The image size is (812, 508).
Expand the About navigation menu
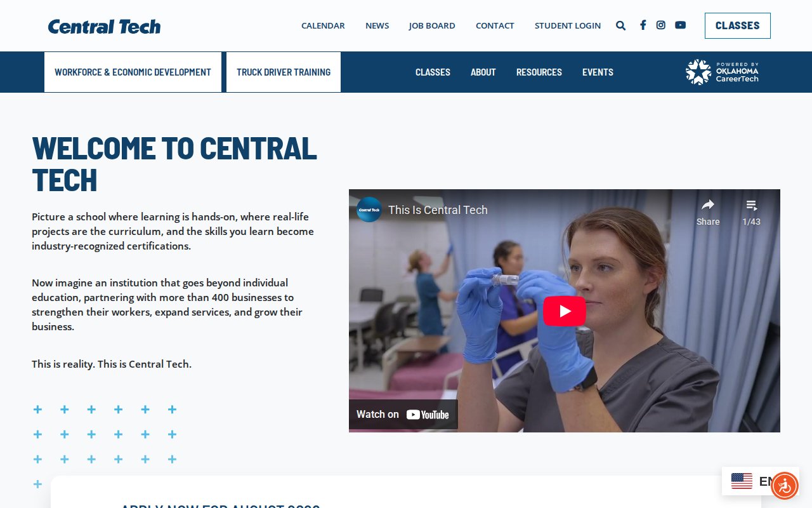(483, 72)
